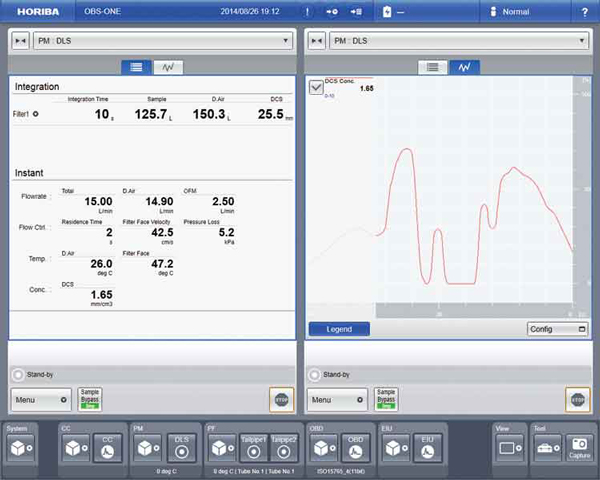This screenshot has width=600, height=480.
Task: Switch right panel to list view tab
Action: pos(433,67)
